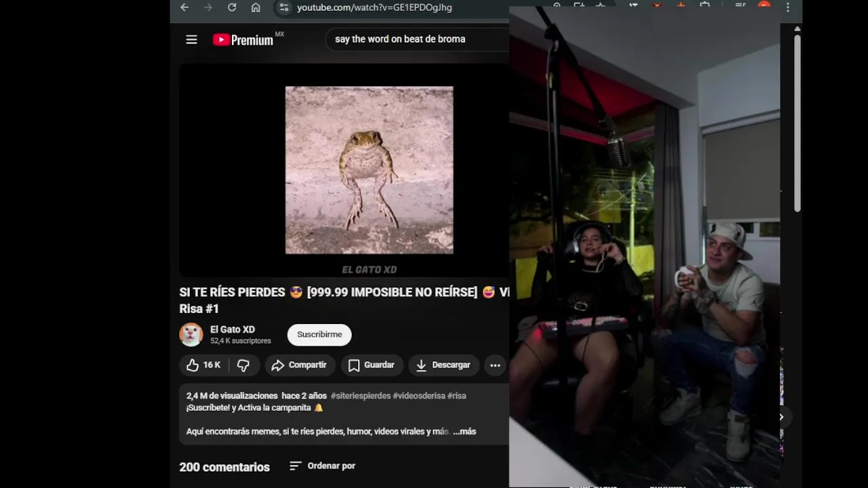Viewport: 868px width, 488px height.
Task: Share the video via Compartir
Action: click(x=299, y=365)
